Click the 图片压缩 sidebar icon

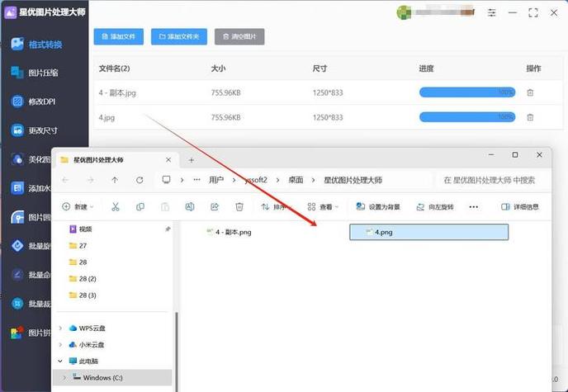tap(17, 73)
